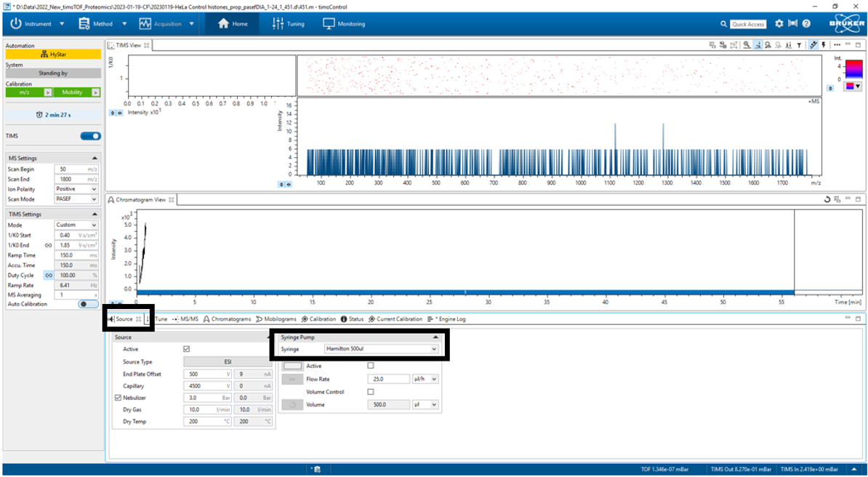Go to the Home tab
This screenshot has width=868, height=477.
(233, 24)
